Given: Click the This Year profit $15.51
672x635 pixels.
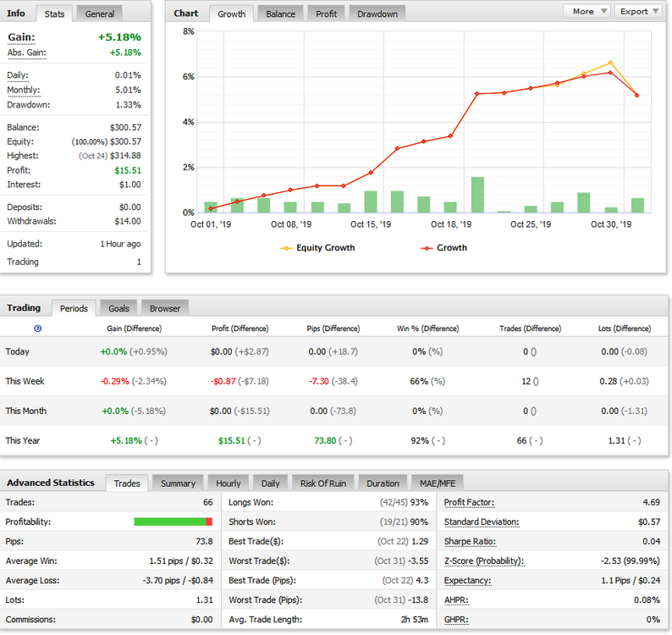Looking at the screenshot, I should pyautogui.click(x=231, y=441).
